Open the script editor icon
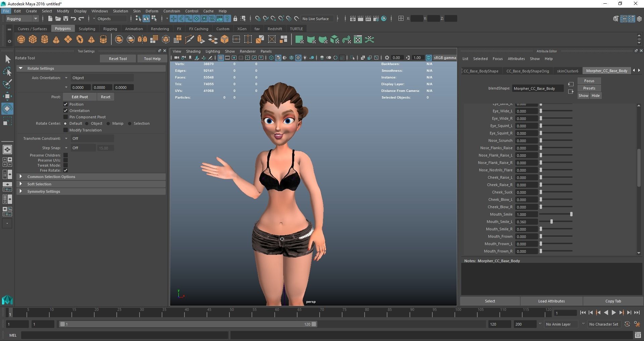 coord(638,335)
